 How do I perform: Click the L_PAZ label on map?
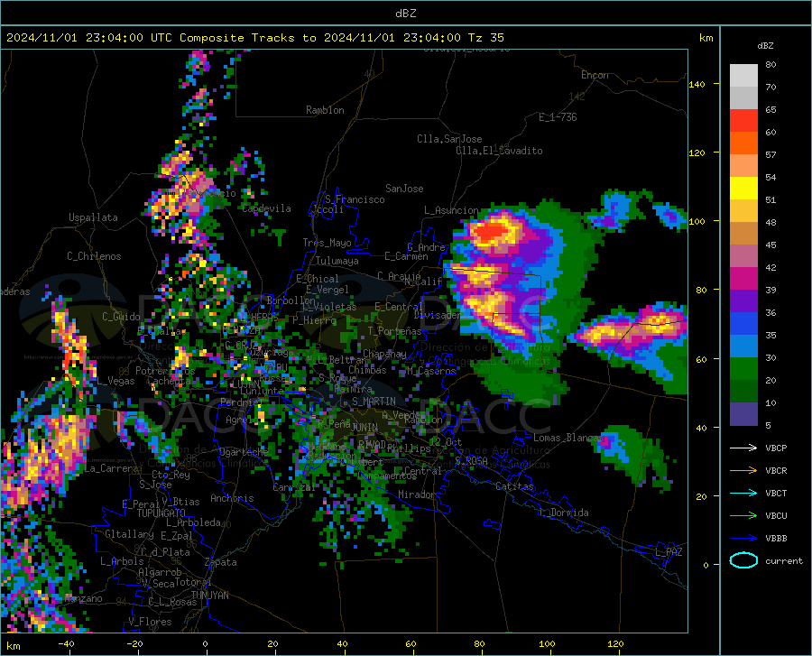coord(669,552)
